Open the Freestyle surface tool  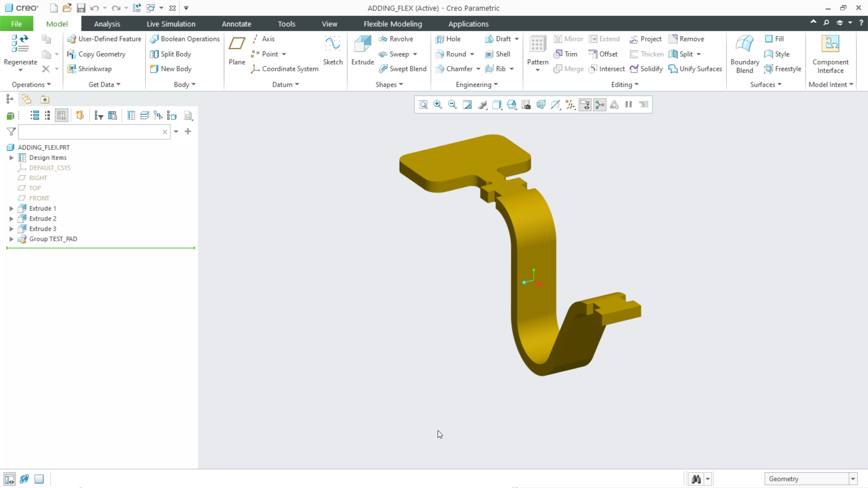(783, 69)
